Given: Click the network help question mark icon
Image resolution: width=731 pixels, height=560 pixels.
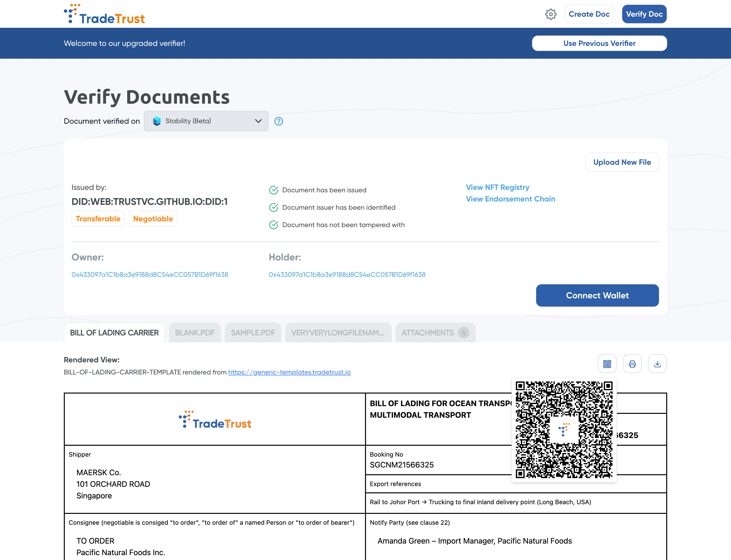Looking at the screenshot, I should pyautogui.click(x=278, y=121).
